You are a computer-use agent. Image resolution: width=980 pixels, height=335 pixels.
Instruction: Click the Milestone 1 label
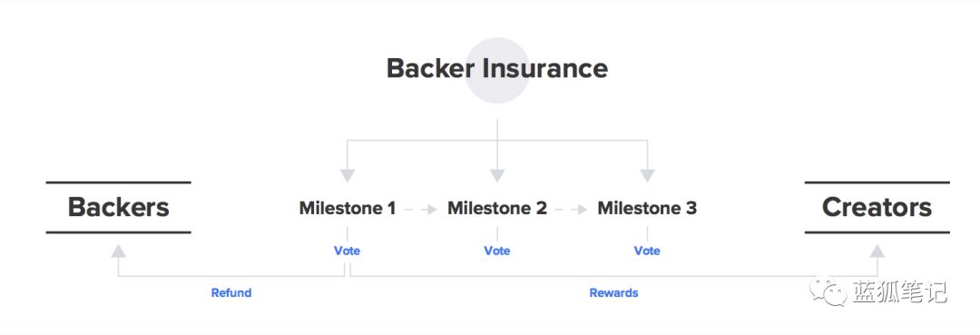pos(348,208)
